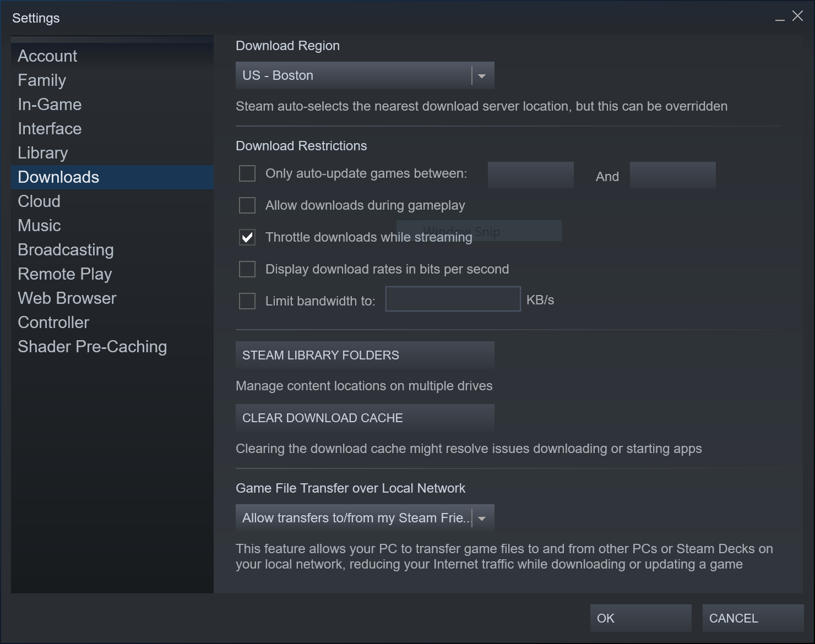Enable display download rates in bits per second
Image resolution: width=815 pixels, height=644 pixels.
tap(247, 269)
